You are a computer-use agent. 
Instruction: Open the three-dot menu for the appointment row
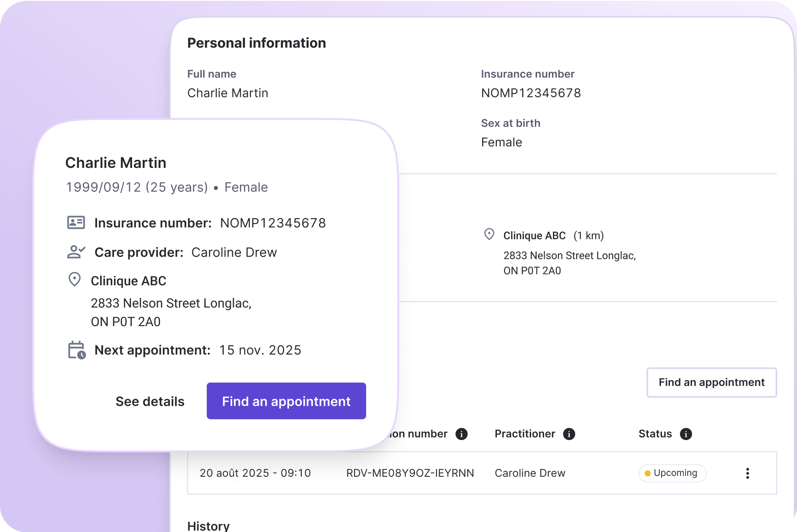747,473
